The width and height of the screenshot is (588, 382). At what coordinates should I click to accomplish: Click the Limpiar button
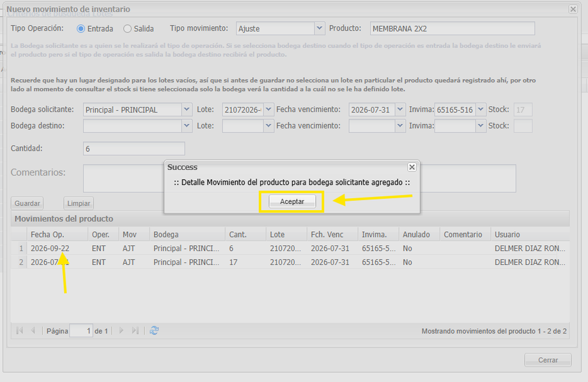[79, 203]
